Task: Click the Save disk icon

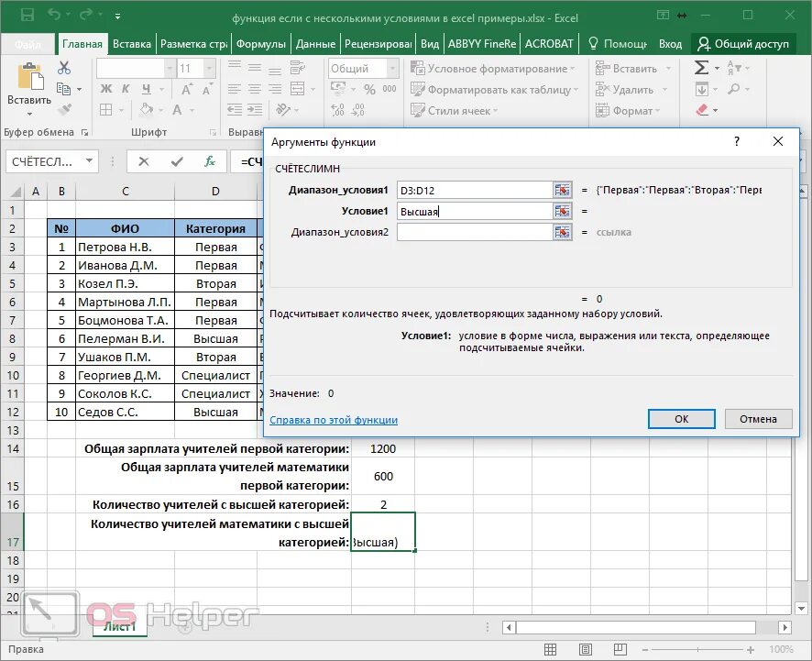Action: coord(27,15)
